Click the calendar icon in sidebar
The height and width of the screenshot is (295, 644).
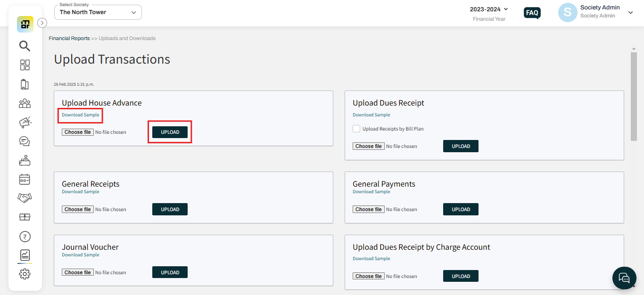click(25, 179)
